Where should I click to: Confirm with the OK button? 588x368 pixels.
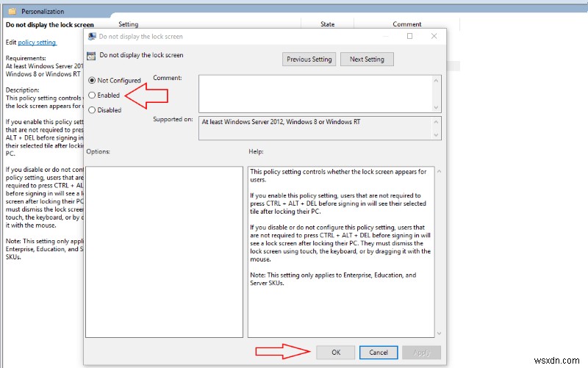click(336, 353)
